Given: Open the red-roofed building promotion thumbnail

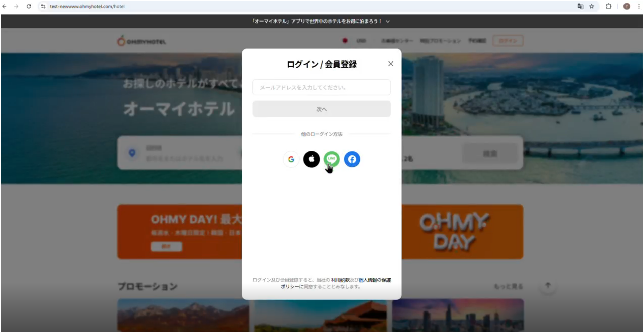Looking at the screenshot, I should pyautogui.click(x=321, y=316).
